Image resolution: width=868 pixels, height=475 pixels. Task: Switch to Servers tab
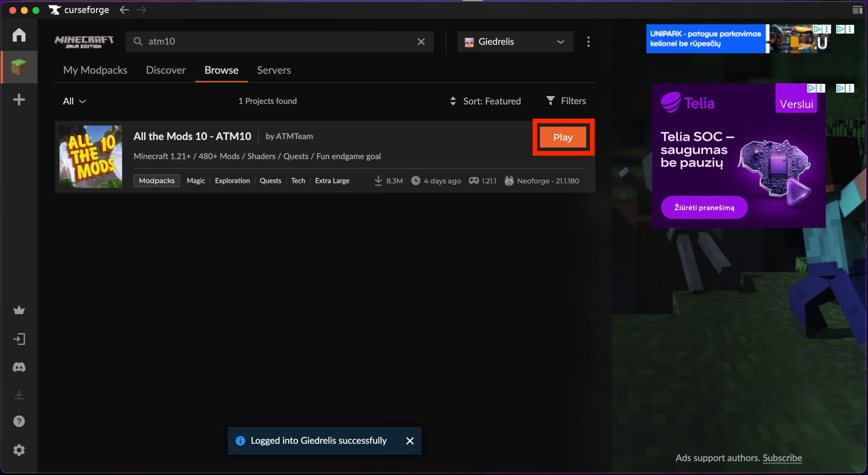click(274, 70)
